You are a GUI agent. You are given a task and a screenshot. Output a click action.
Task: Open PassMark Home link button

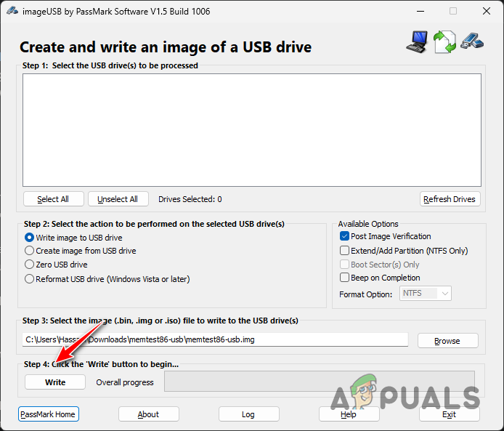point(48,414)
